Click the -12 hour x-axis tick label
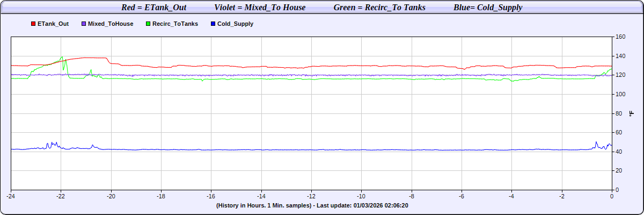The image size is (644, 215). (x=311, y=196)
